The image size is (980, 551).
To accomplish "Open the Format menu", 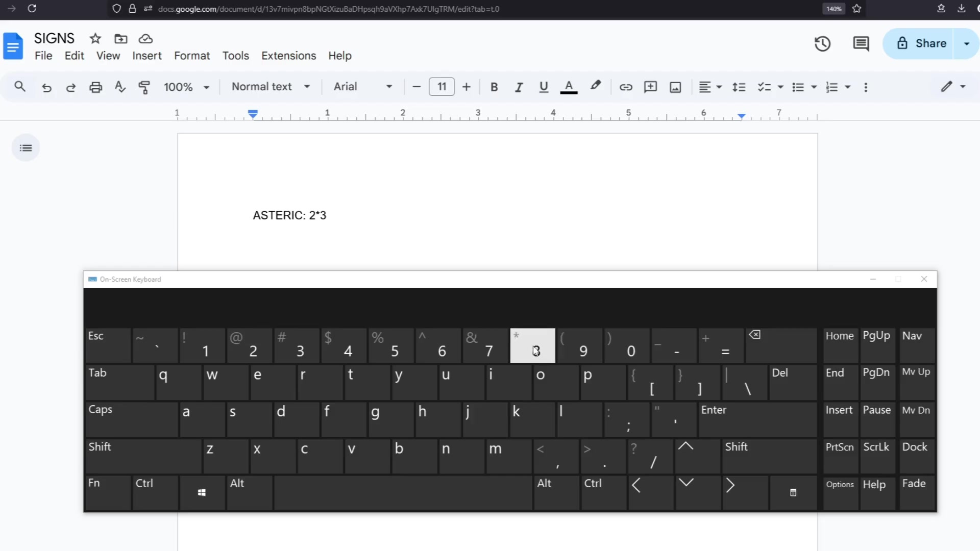I will tap(192, 56).
